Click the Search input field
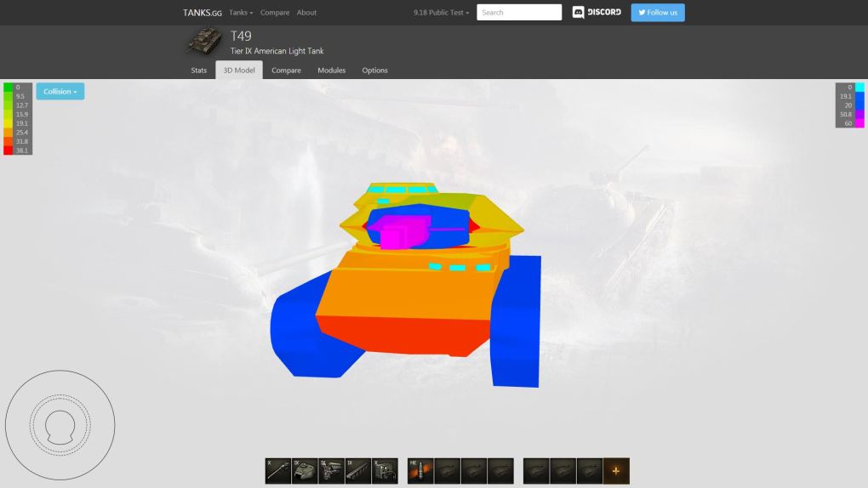The image size is (868, 488). click(519, 13)
